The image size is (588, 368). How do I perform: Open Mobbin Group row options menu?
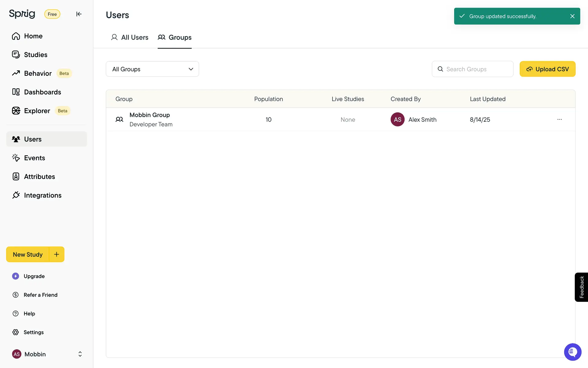point(559,120)
